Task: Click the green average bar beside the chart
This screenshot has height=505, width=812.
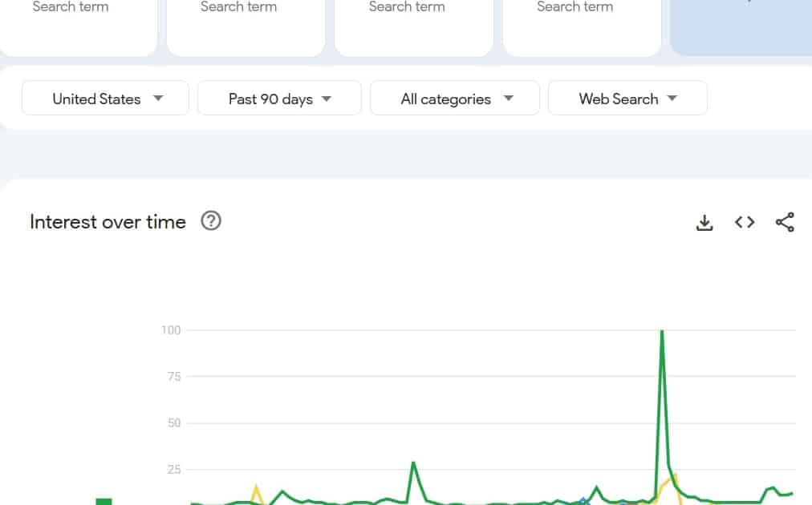Action: [x=104, y=501]
